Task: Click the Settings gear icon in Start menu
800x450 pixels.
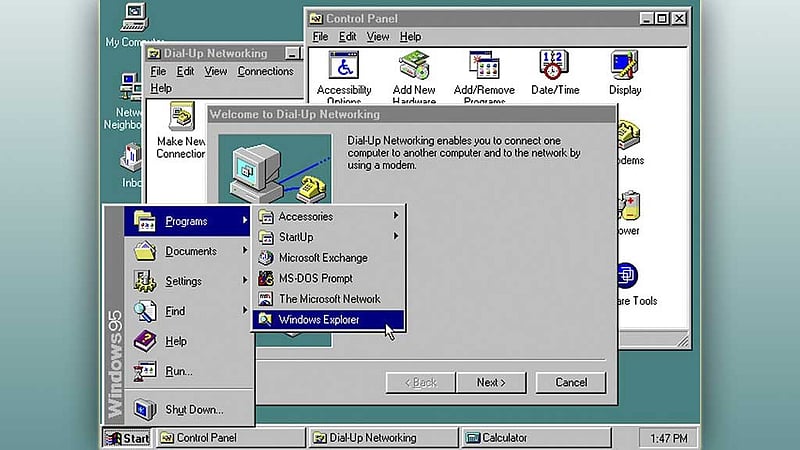Action: click(x=145, y=281)
